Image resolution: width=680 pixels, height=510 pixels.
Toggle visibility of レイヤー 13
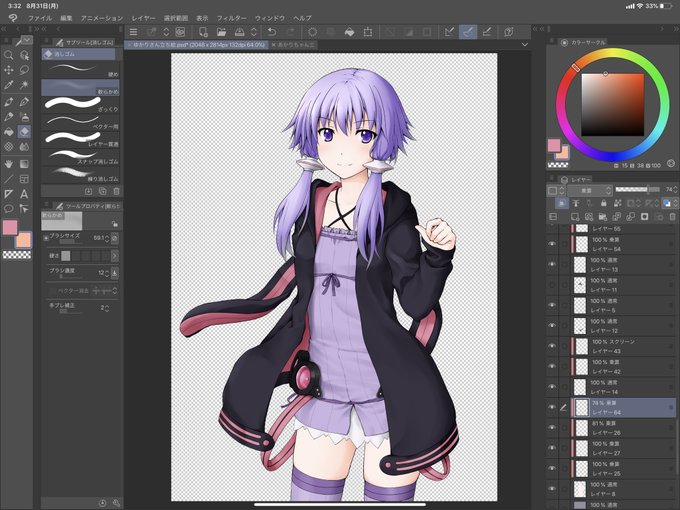point(552,264)
